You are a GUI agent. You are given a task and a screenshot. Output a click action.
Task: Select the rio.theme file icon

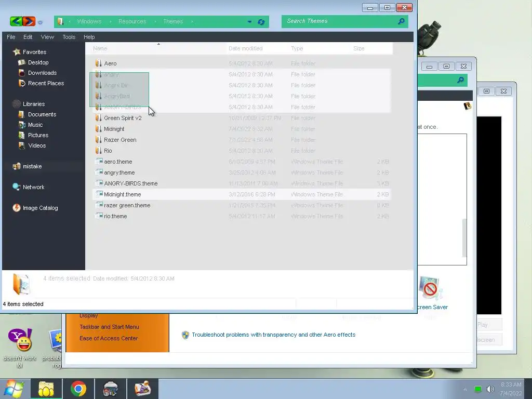tap(99, 216)
